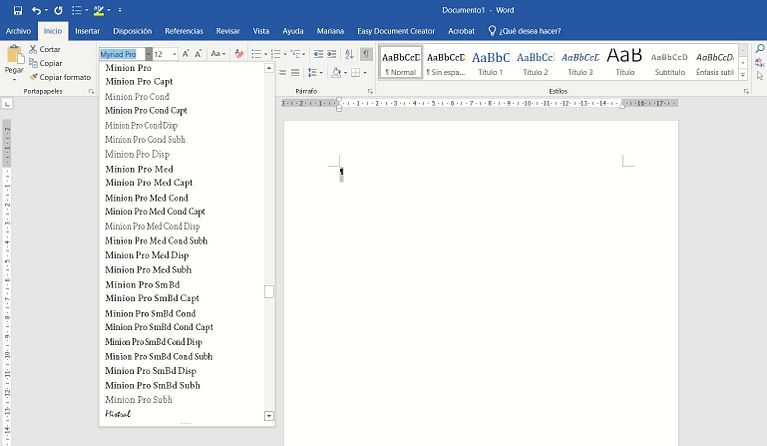Click the Cortar scissors icon

33,49
